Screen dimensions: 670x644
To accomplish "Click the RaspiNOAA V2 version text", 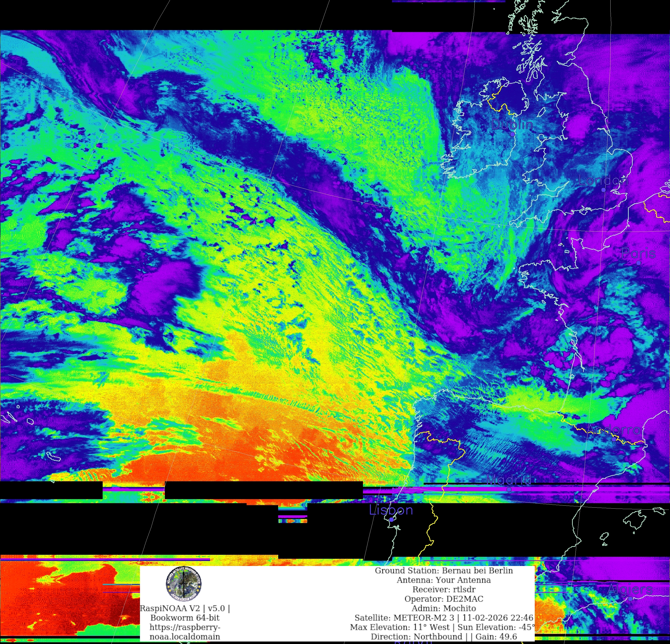I will point(185,608).
